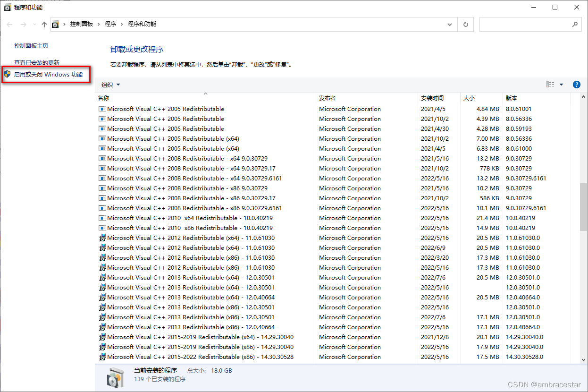The image size is (588, 392).
Task: Click icon of Visual C++ 2012 (x86) dated 2022/3/20
Action: coord(102,257)
